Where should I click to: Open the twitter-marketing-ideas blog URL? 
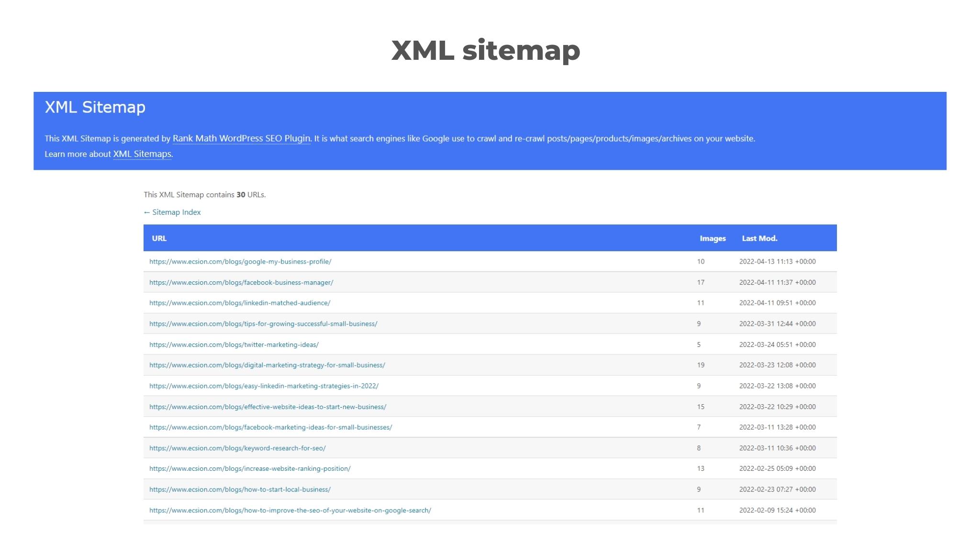[234, 344]
